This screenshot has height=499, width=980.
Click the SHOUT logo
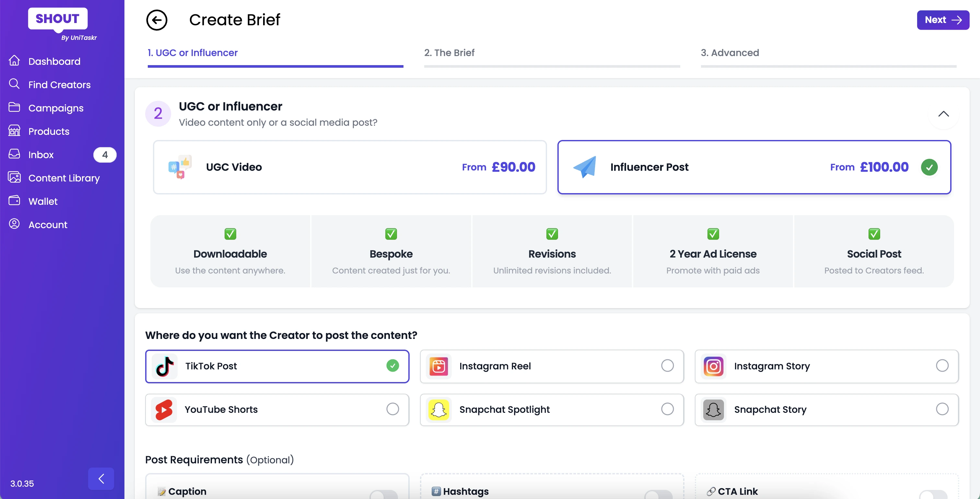click(x=57, y=19)
